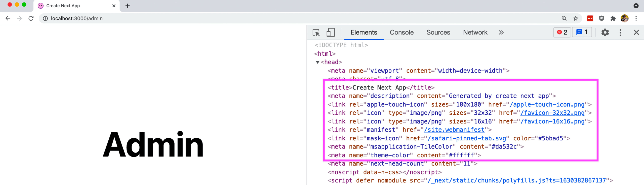The width and height of the screenshot is (644, 185).
Task: Open Chrome's three-dot main menu
Action: (636, 18)
